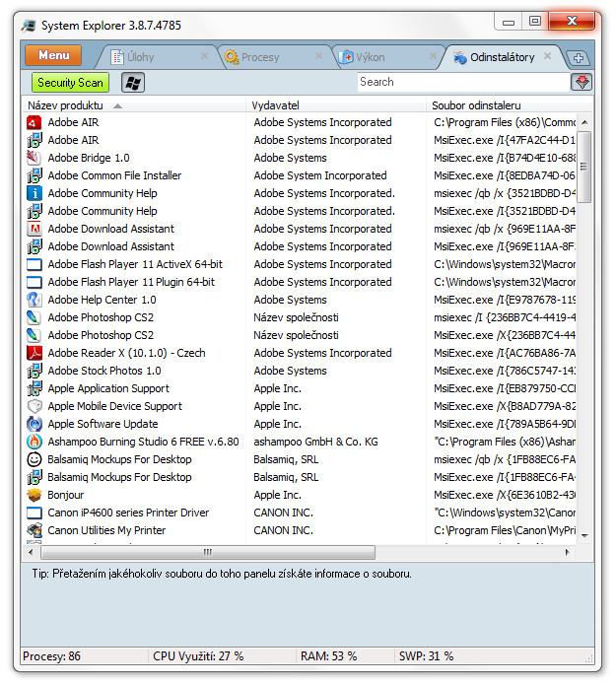Click Adobe Flash Player 11 ActiveX icon
The width and height of the screenshot is (616, 685).
point(34,265)
